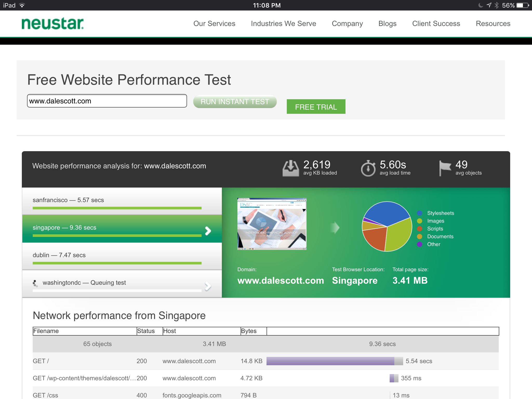Click the RUN INSTANT TEST button
The height and width of the screenshot is (399, 532).
point(235,102)
